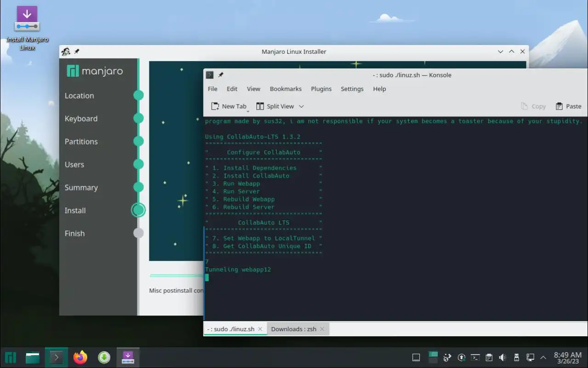Click the Using CollabAuto-LTS 1.3.2 line

(x=253, y=137)
